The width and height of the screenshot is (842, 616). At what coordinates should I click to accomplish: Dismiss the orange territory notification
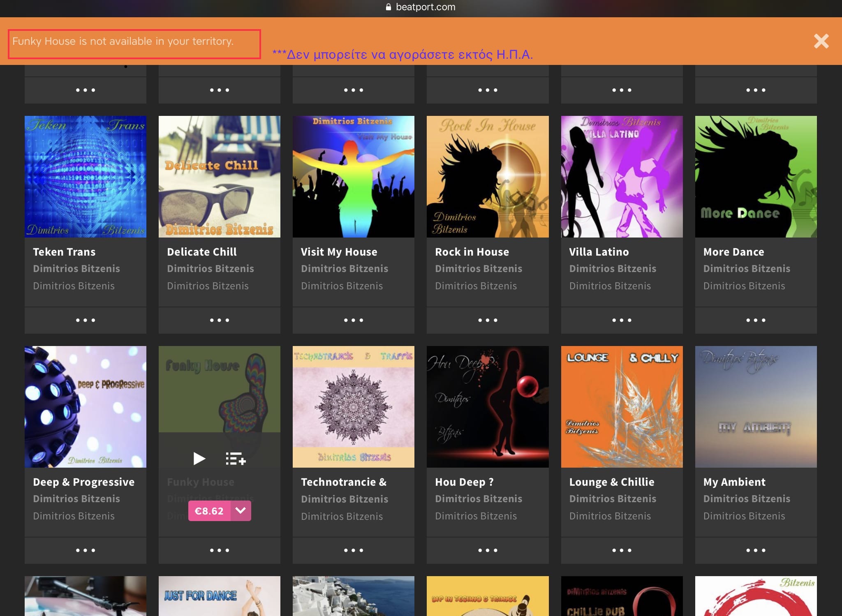(821, 41)
